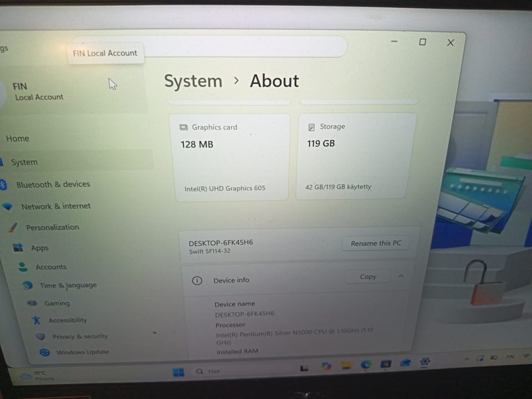Click "Intel(R) UHD Graphics 605" text
This screenshot has height=399, width=532.
[225, 188]
